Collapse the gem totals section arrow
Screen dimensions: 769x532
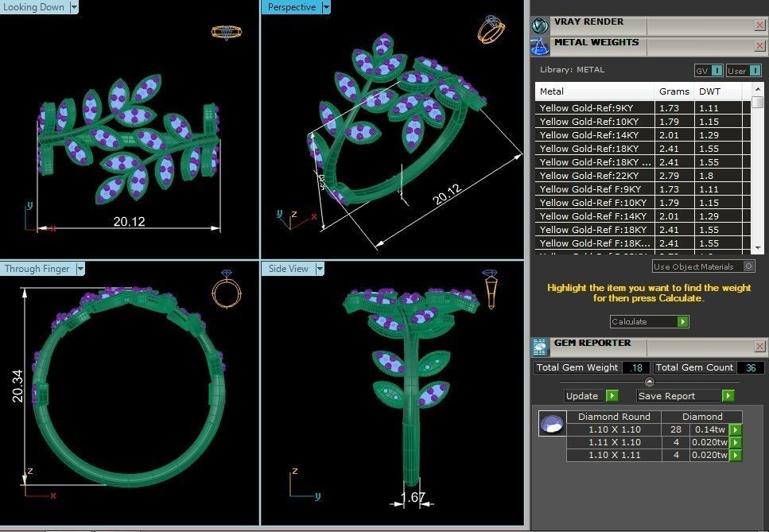click(650, 382)
